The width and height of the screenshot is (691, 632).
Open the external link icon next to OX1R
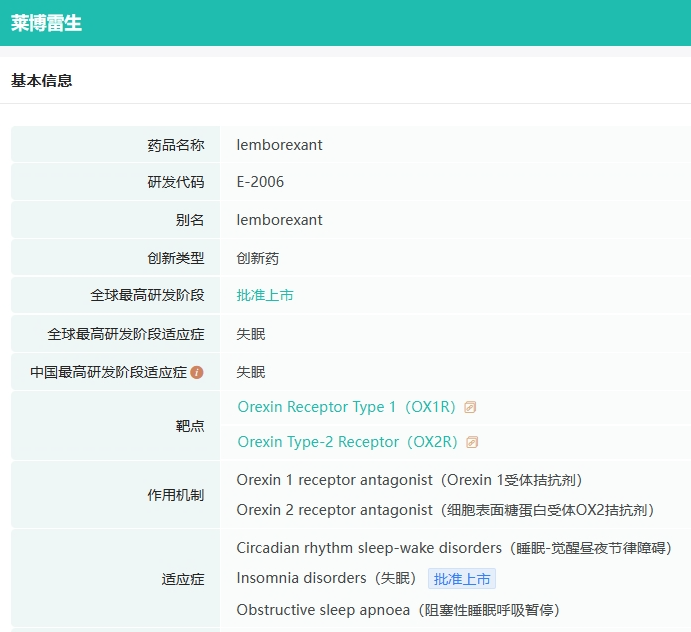[x=470, y=407]
